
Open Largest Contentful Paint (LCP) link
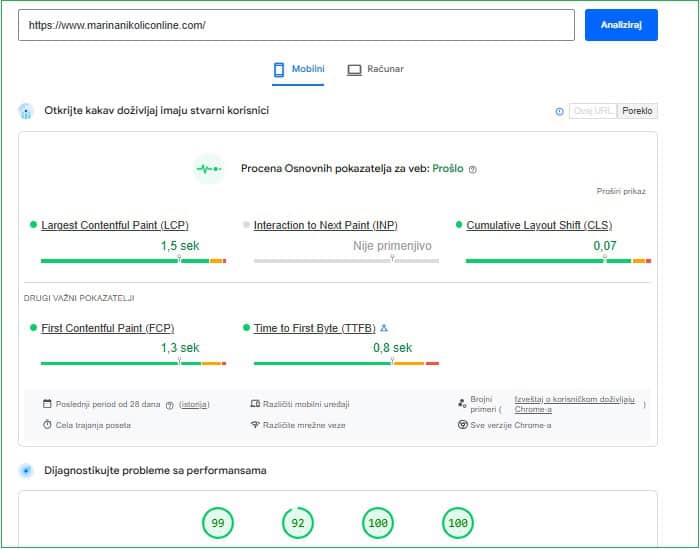click(x=115, y=225)
